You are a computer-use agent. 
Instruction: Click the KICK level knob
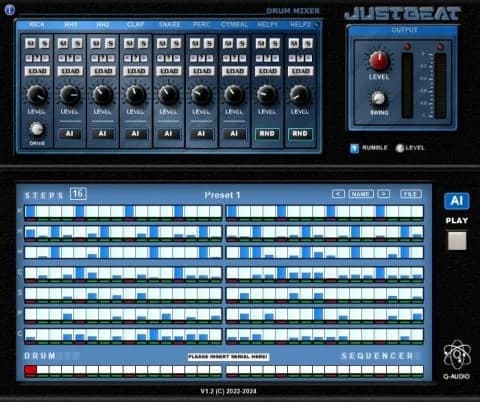tap(37, 95)
